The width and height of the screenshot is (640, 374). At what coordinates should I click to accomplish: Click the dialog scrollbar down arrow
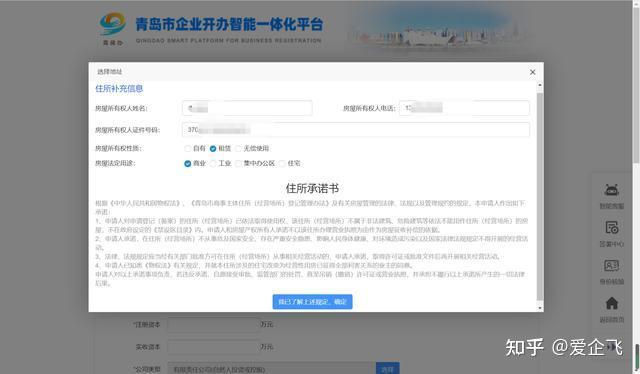click(x=540, y=308)
